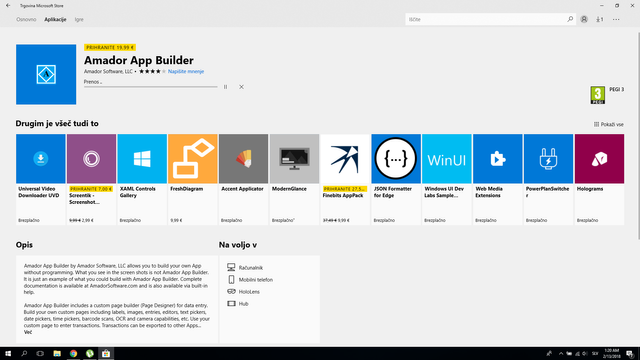
Task: Open the Finebits AppPack tile
Action: pos(345,179)
